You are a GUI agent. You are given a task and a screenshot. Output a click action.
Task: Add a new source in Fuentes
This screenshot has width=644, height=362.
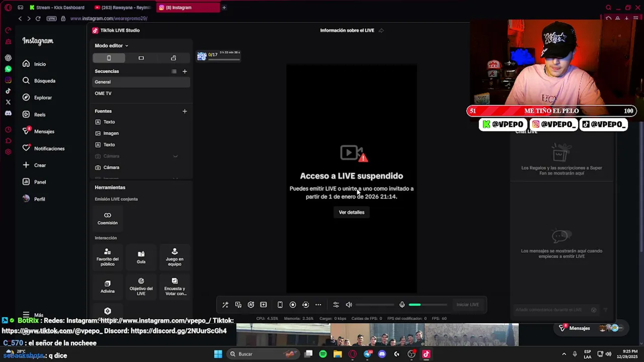[x=185, y=111]
